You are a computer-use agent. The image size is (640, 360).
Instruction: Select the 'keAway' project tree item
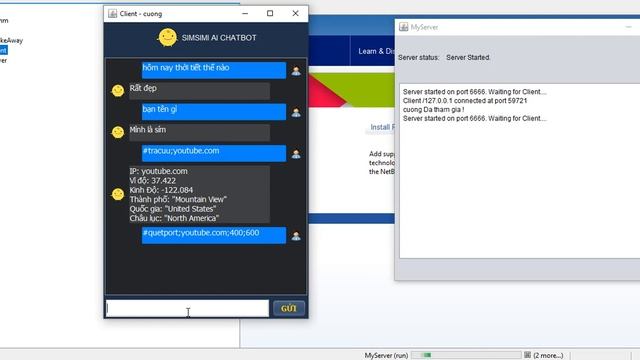point(11,40)
